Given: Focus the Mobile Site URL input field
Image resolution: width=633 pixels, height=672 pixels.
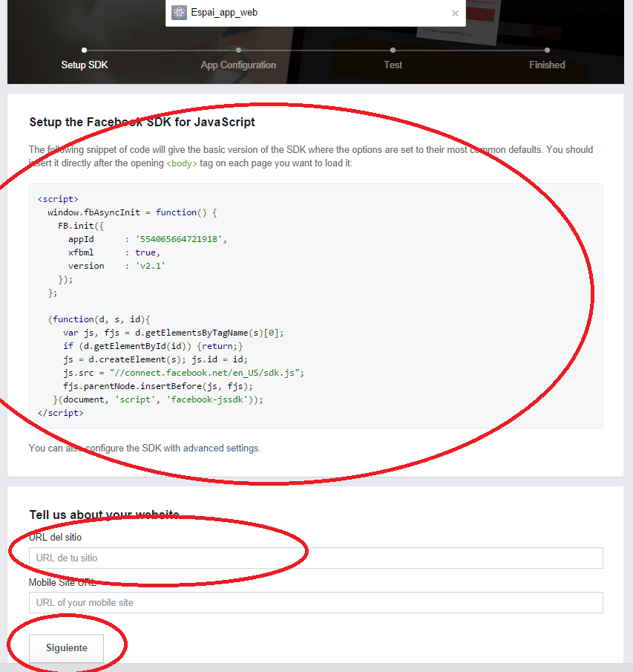Looking at the screenshot, I should pos(315,602).
